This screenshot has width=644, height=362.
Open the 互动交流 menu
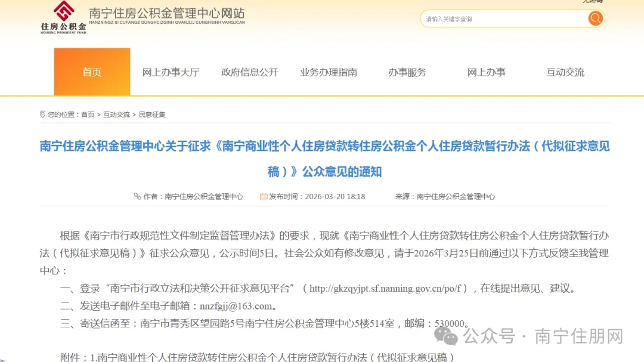click(x=565, y=72)
